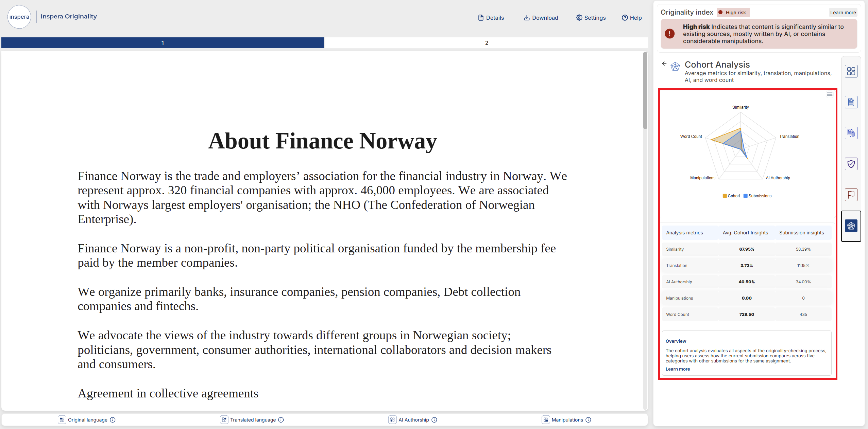
Task: Click the Cohort Analysis header pentagon icon
Action: pyautogui.click(x=675, y=66)
